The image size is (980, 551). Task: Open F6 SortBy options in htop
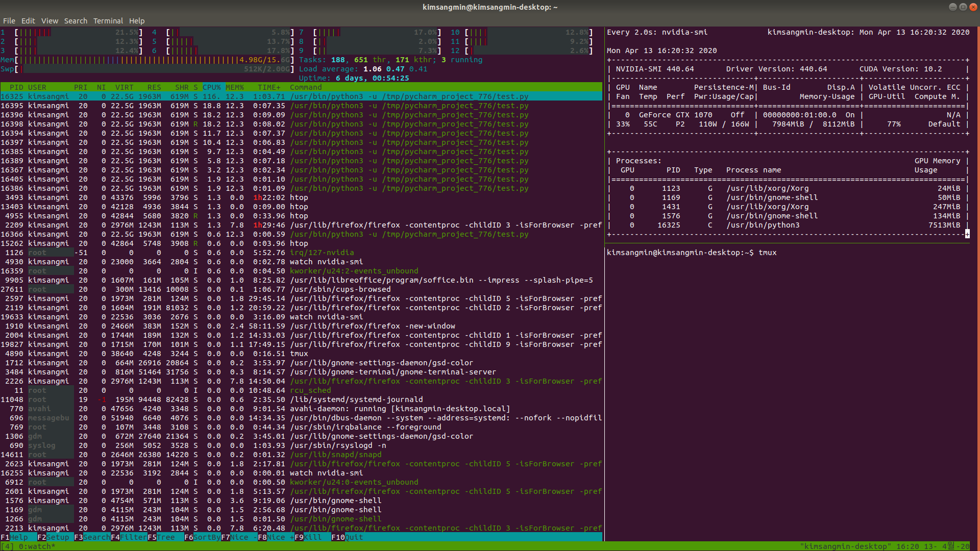(203, 537)
